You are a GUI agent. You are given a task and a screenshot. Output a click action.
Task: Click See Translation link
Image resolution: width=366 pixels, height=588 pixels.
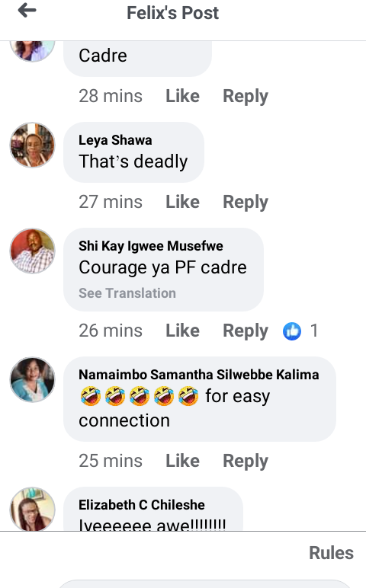[x=127, y=293]
